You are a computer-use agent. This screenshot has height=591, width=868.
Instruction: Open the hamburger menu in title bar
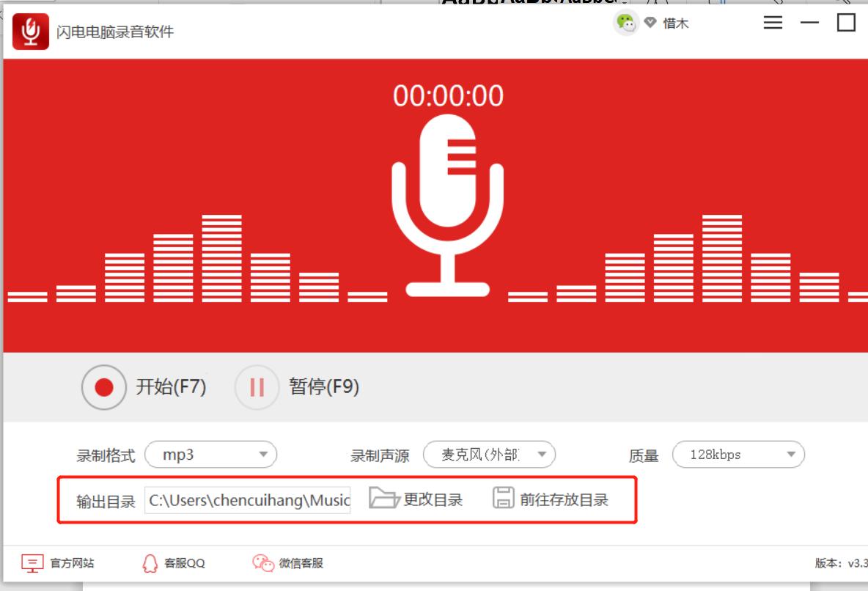click(x=773, y=23)
